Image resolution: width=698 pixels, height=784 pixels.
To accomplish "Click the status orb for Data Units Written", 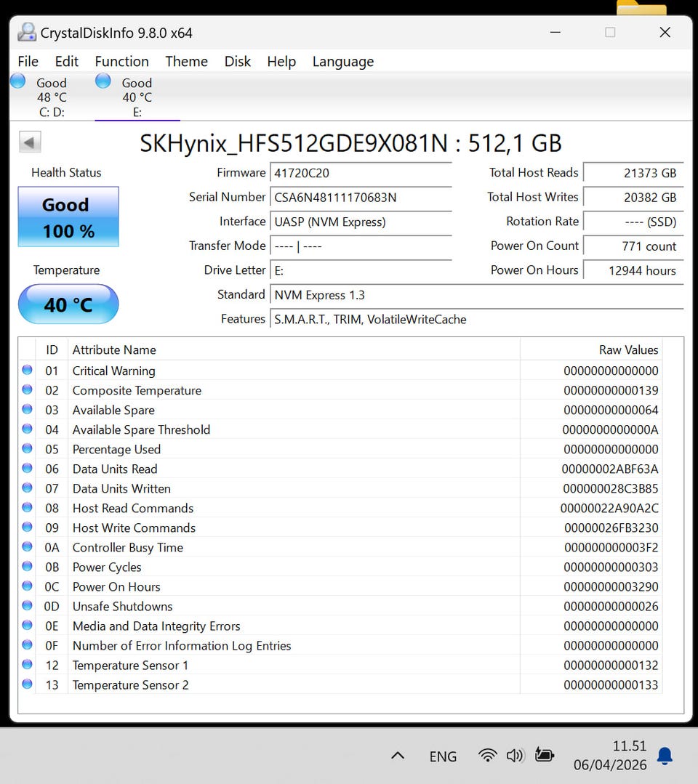I will 27,488.
